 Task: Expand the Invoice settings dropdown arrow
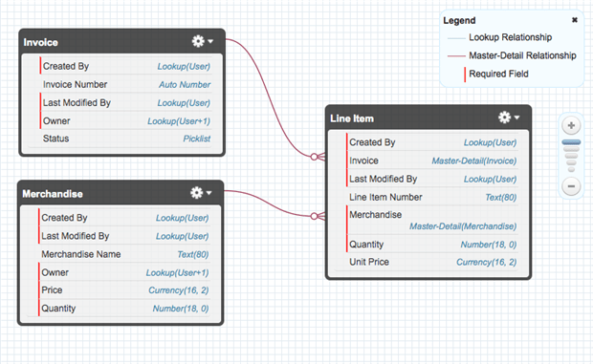[x=210, y=41]
